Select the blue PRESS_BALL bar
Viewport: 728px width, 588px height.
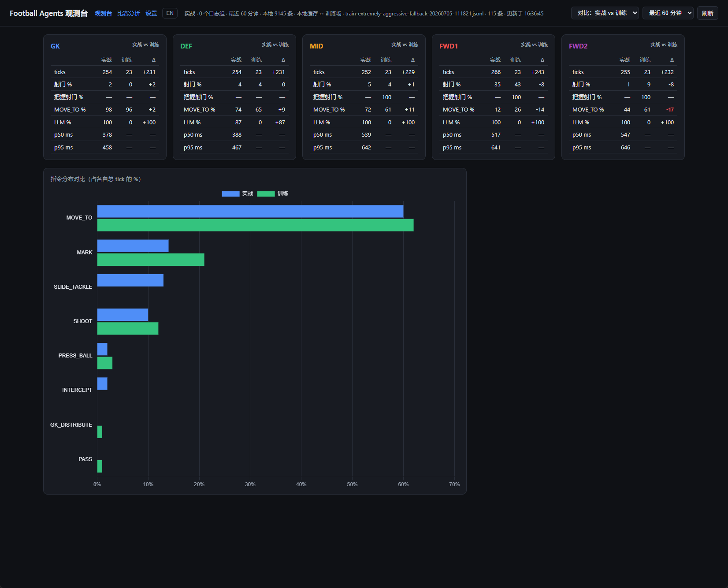point(102,349)
